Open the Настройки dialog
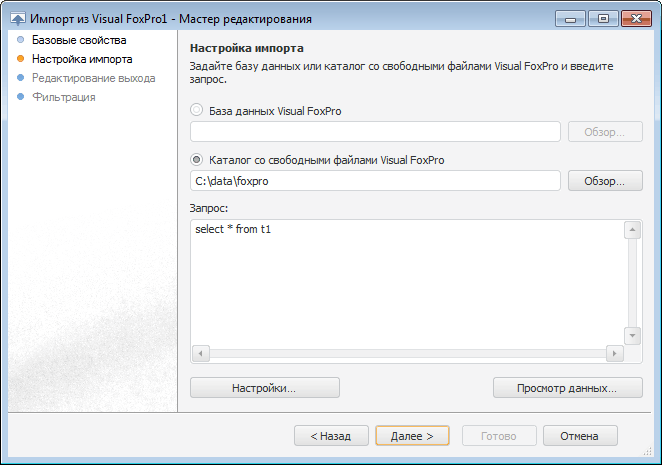 (x=264, y=387)
